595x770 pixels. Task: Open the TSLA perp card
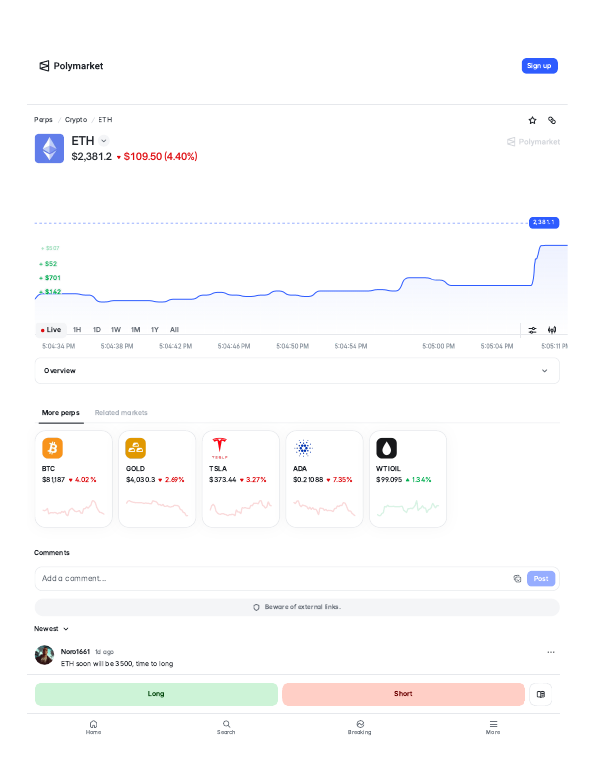[x=241, y=479]
